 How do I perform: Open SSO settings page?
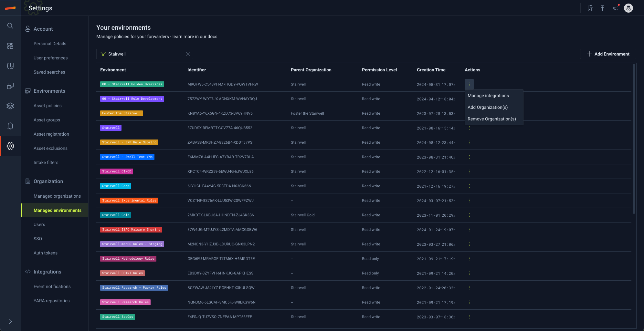[x=38, y=239]
